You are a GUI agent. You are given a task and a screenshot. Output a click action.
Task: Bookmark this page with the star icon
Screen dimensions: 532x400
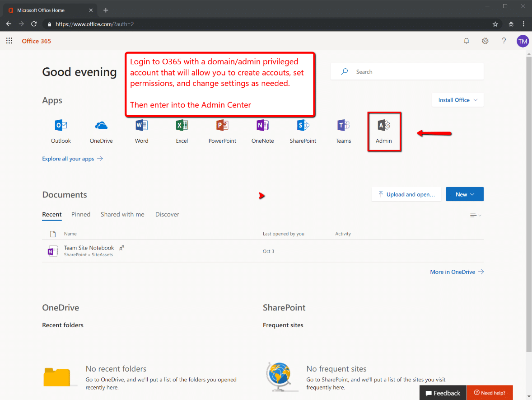pyautogui.click(x=495, y=24)
